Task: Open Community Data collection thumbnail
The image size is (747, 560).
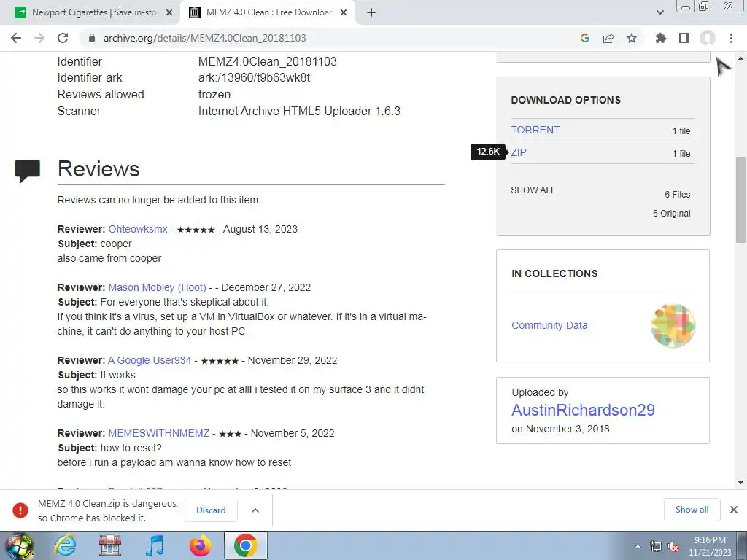Action: (x=673, y=326)
